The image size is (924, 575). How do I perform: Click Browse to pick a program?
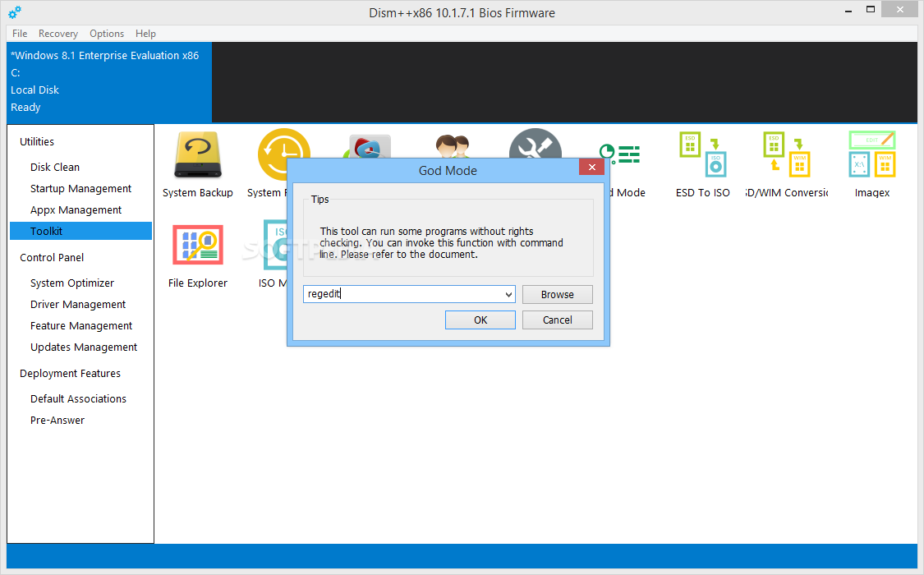tap(557, 295)
